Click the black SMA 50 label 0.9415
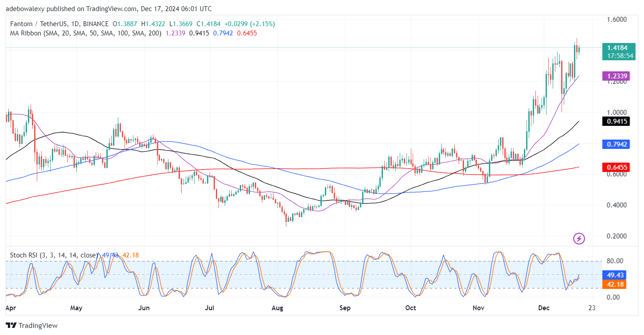This screenshot has height=335, width=644. tap(616, 121)
